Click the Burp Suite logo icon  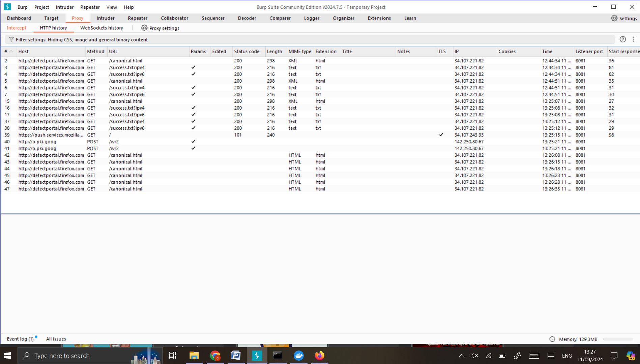7,7
